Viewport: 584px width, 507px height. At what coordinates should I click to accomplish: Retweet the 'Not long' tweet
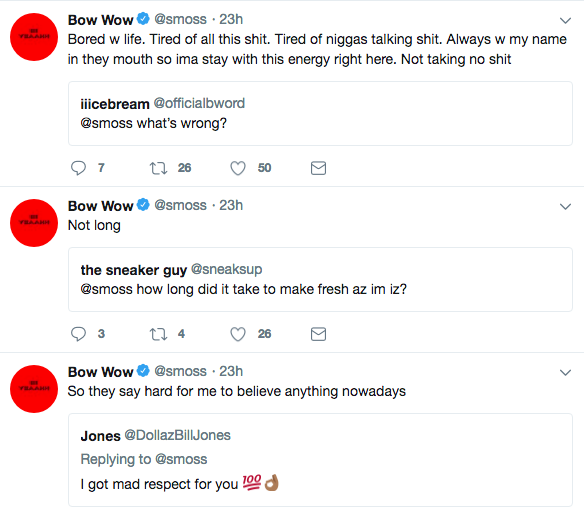158,334
